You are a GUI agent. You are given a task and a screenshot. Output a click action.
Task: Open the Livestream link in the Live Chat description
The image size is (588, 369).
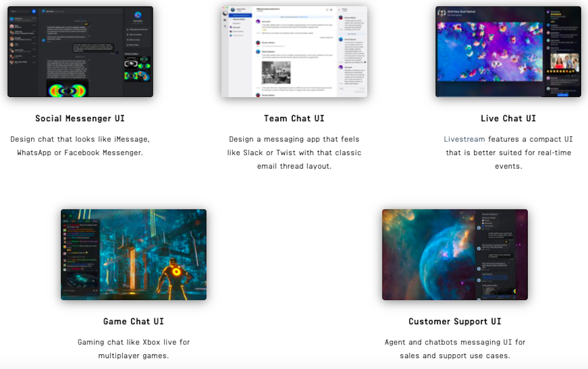(465, 139)
